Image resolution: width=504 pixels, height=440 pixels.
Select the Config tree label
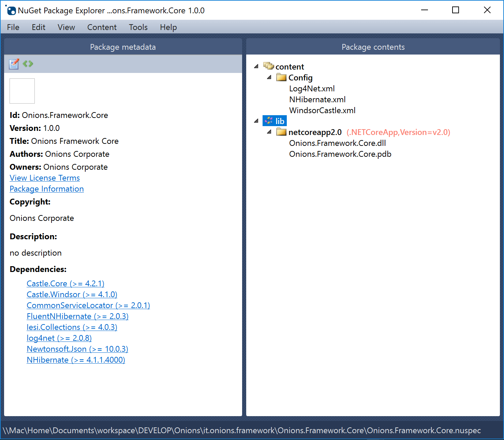point(300,78)
